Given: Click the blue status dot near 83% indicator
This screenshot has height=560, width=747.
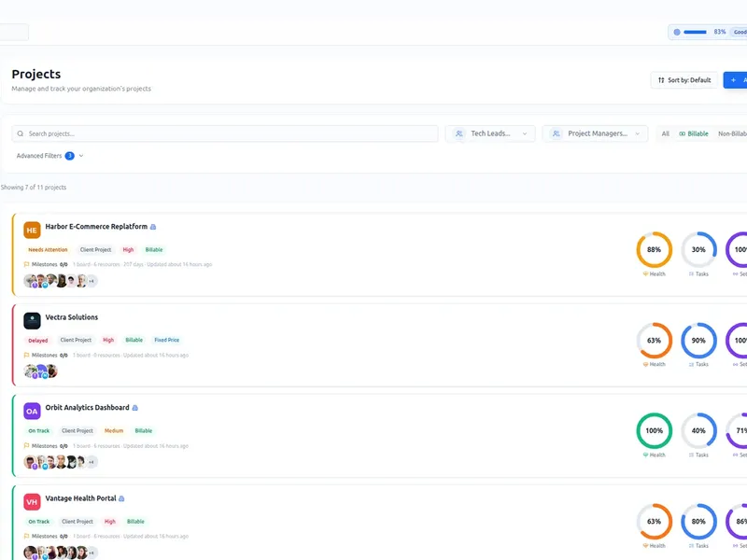Looking at the screenshot, I should [x=677, y=32].
